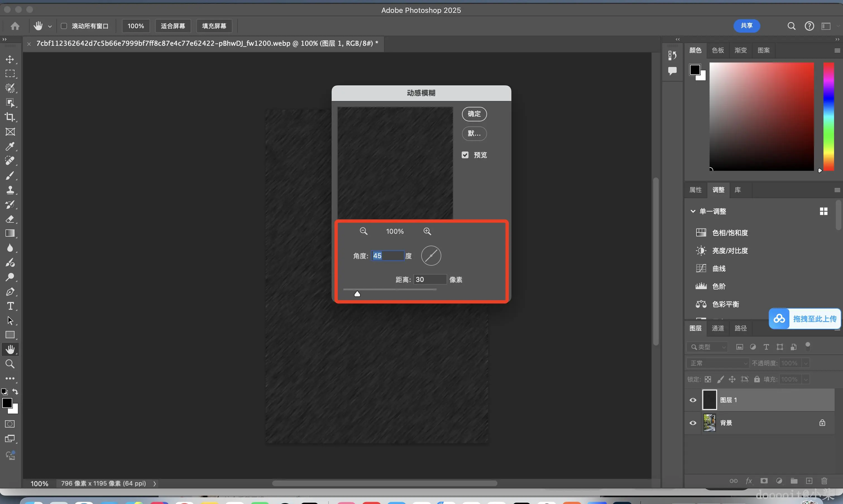843x504 pixels.
Task: Uncheck the 预览 preview checkbox
Action: point(465,155)
